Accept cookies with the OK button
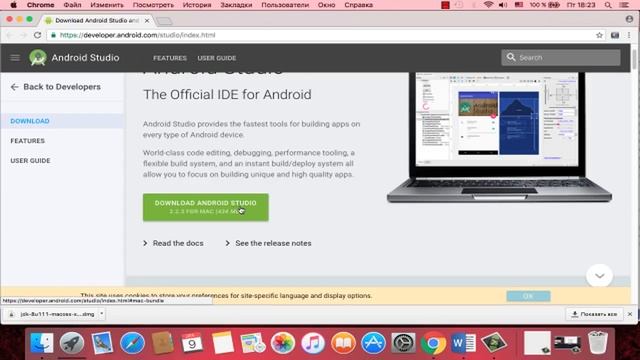The image size is (640, 360). tap(528, 296)
